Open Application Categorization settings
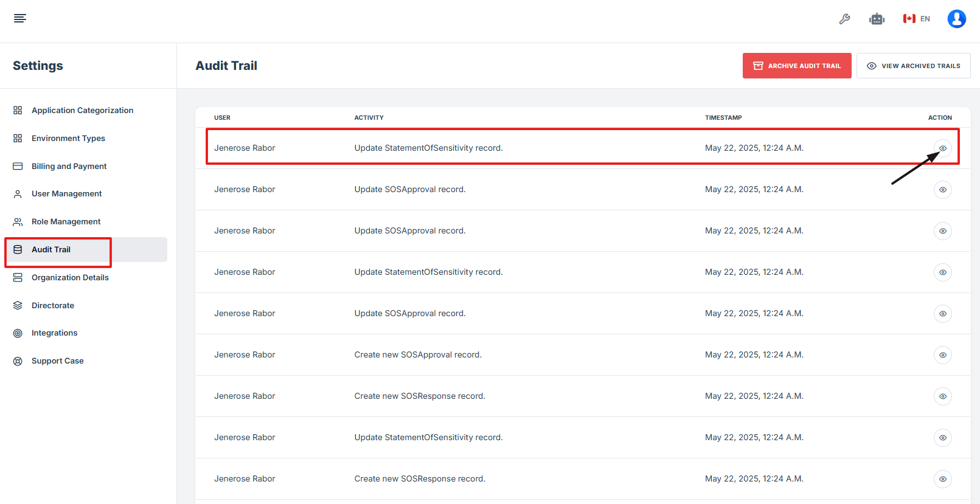Viewport: 980px width, 504px height. (82, 110)
